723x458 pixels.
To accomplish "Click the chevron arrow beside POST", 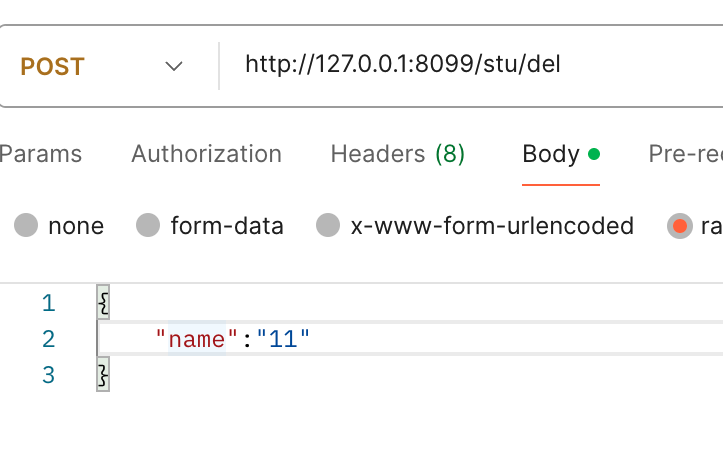I will click(174, 67).
